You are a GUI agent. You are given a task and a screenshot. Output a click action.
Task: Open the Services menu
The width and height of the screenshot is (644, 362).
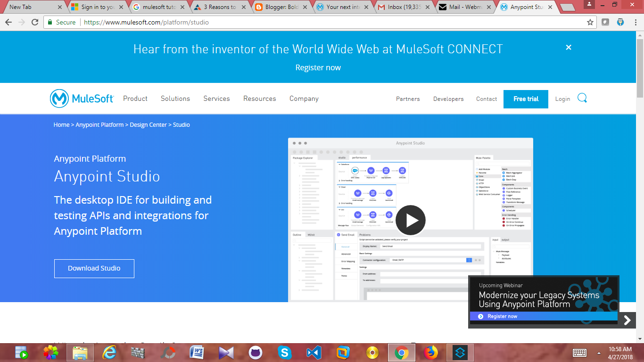(217, 99)
